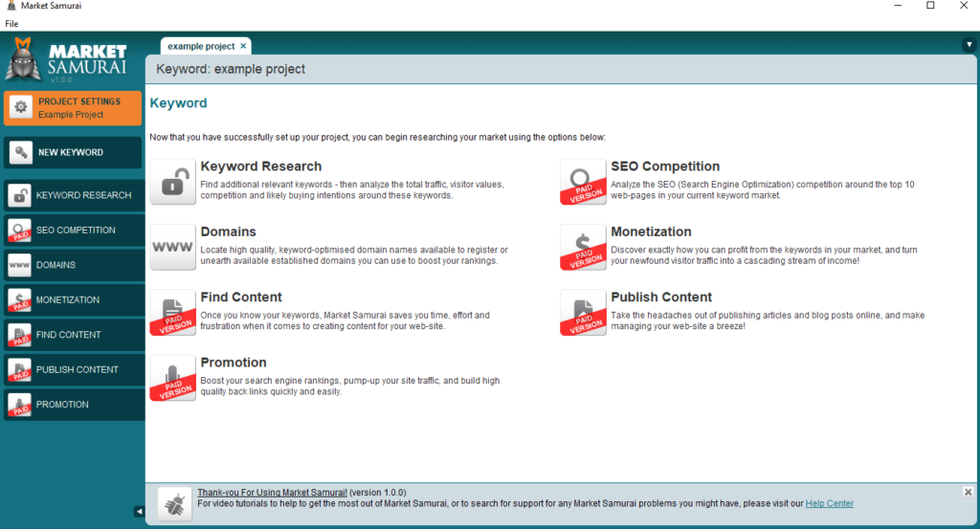Click 'Locate high quality, keyword-optimised domain' description
Screen dimensions: 980x529
click(x=354, y=255)
